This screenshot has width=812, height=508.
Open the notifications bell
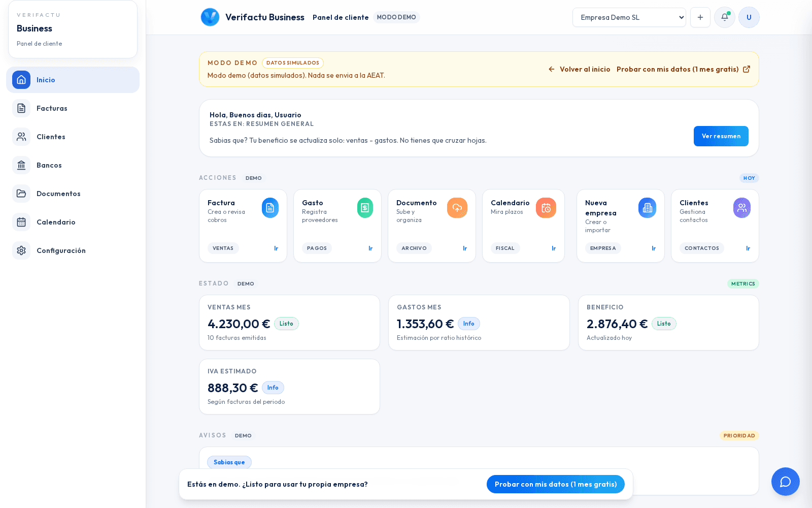pos(724,17)
